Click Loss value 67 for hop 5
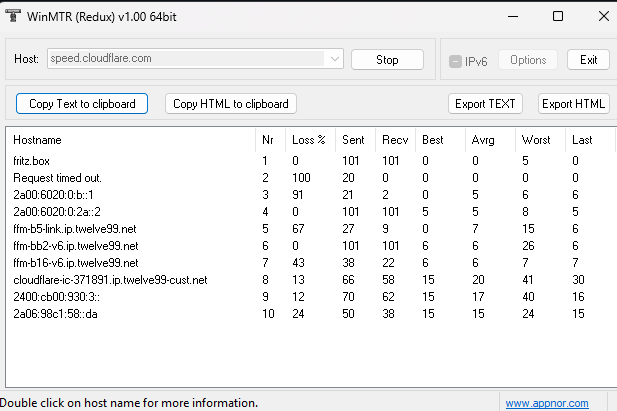Screen dimensions: 617x411 (298, 229)
